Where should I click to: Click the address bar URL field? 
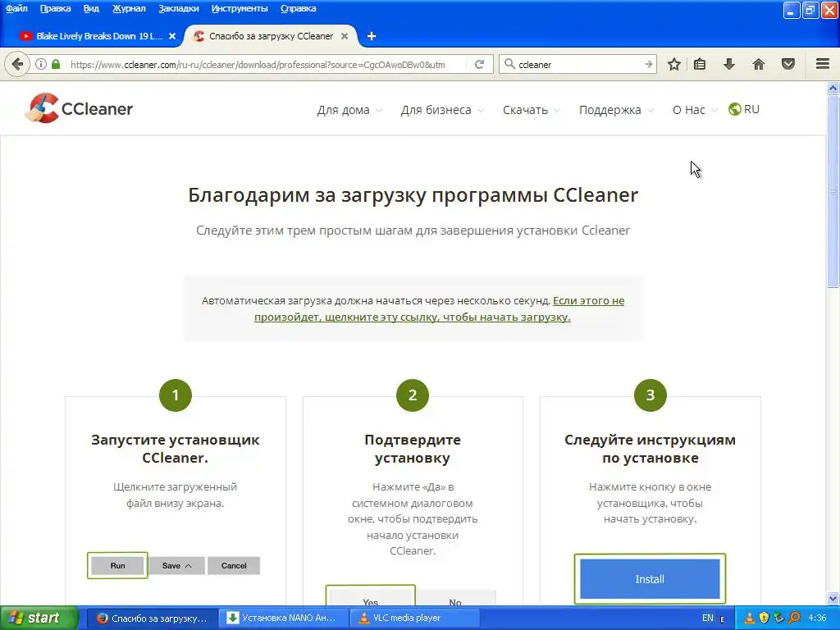[258, 64]
